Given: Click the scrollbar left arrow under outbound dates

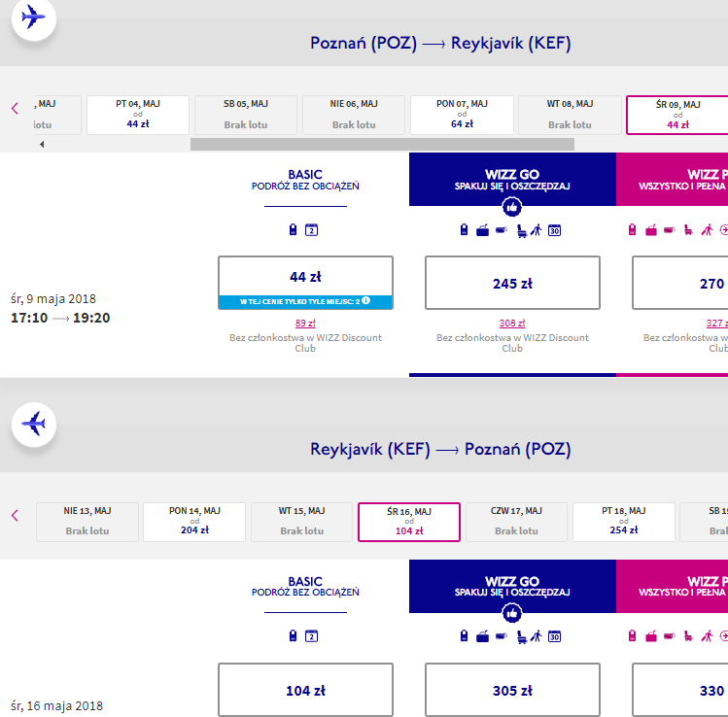Looking at the screenshot, I should [42, 145].
